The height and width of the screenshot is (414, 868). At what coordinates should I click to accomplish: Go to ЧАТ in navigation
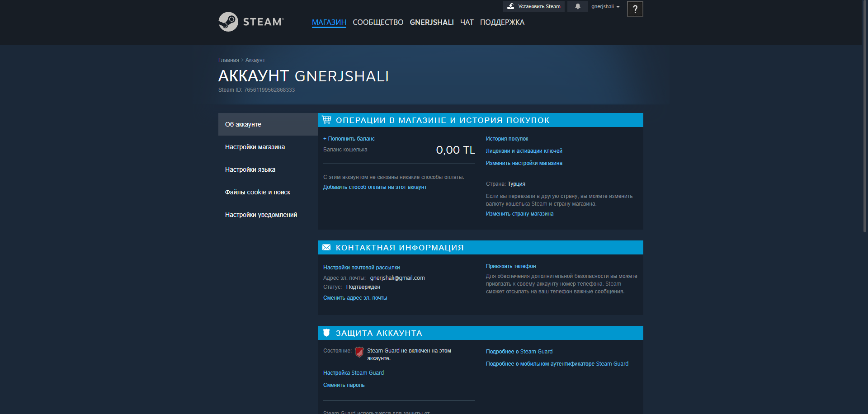click(467, 22)
